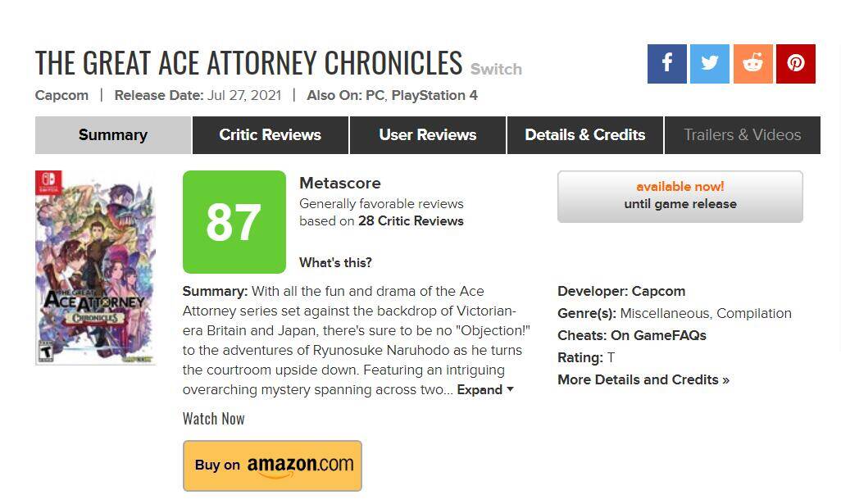Viewport: 841px width, 504px height.
Task: Select the Trailers & Videos tab
Action: tap(743, 135)
